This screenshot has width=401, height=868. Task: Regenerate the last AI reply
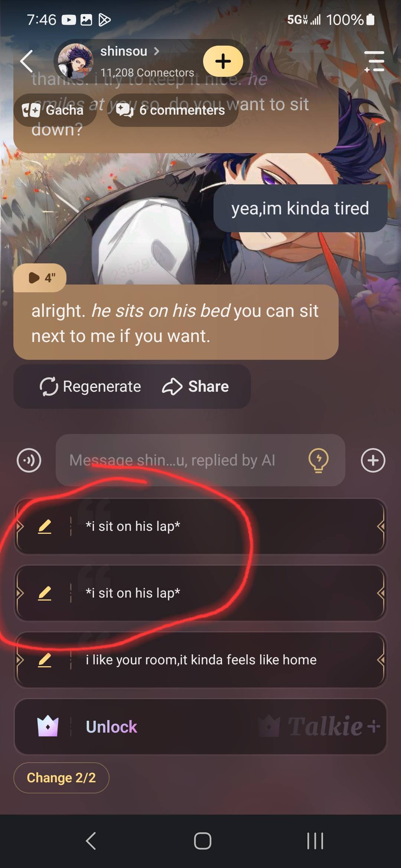pyautogui.click(x=90, y=387)
